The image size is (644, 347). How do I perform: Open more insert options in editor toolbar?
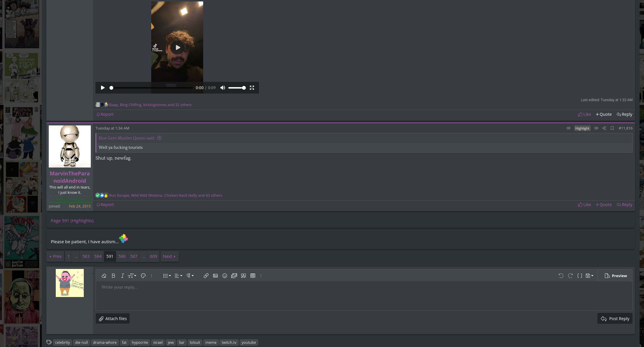(x=261, y=276)
